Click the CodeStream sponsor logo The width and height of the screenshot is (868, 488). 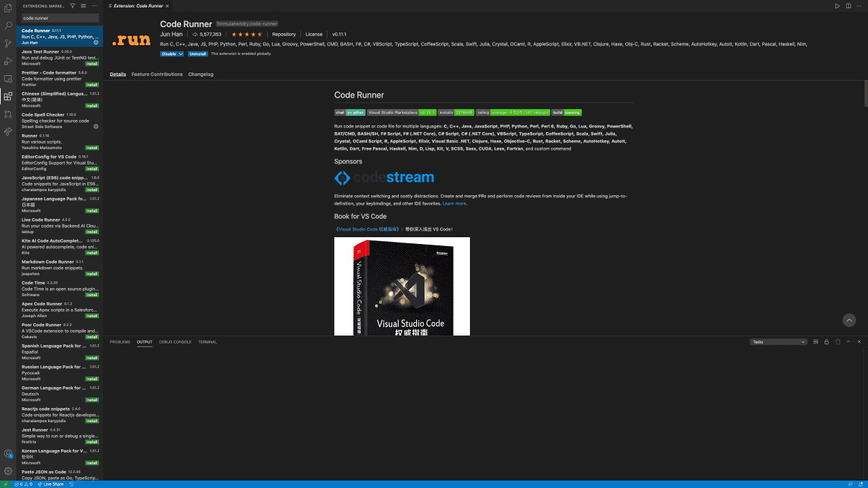(x=384, y=178)
